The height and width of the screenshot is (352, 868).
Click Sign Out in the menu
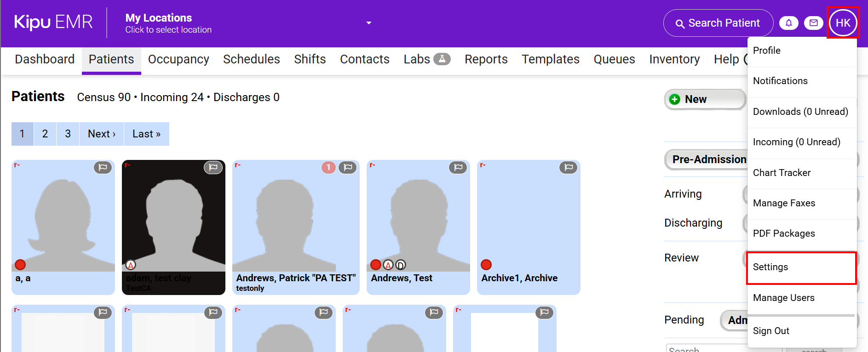[x=771, y=331]
